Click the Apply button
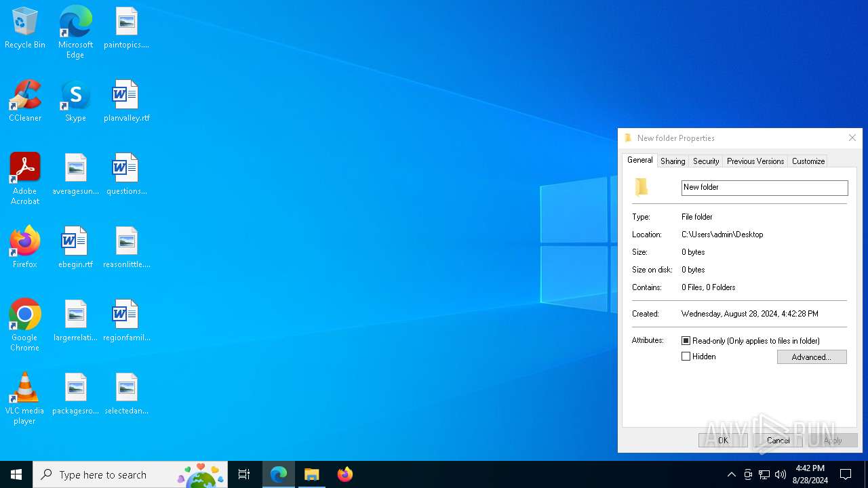The width and height of the screenshot is (868, 488). point(833,441)
